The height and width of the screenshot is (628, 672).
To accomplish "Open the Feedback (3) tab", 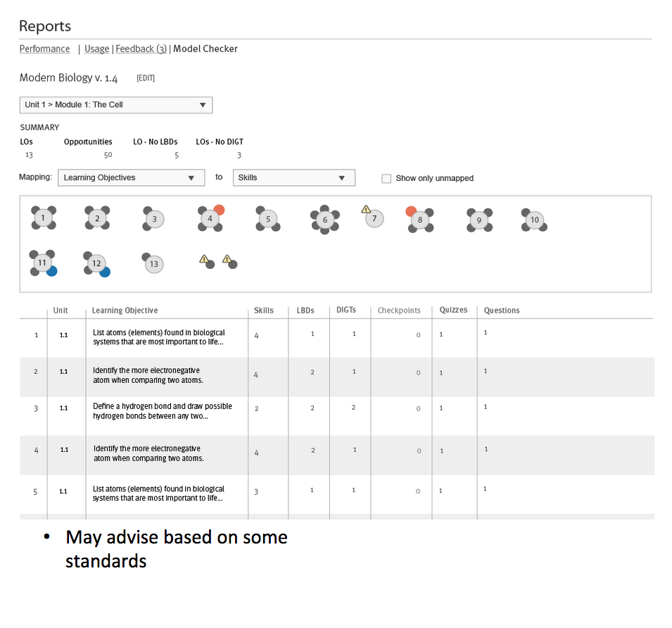I will [141, 49].
